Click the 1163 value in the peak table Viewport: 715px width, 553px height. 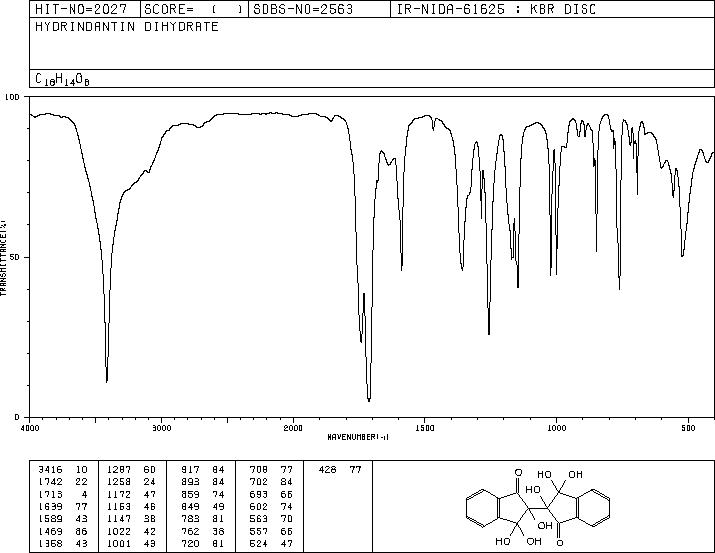119,506
